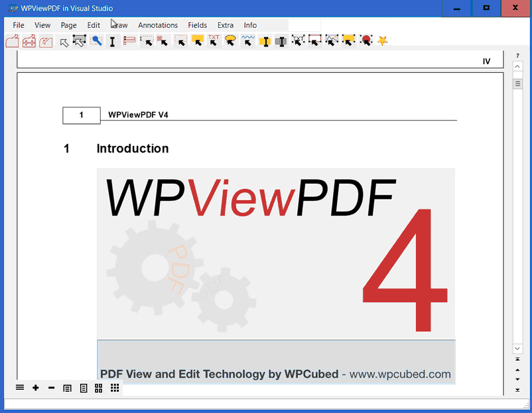The height and width of the screenshot is (413, 532).
Task: Open the Extra menu
Action: (x=226, y=25)
